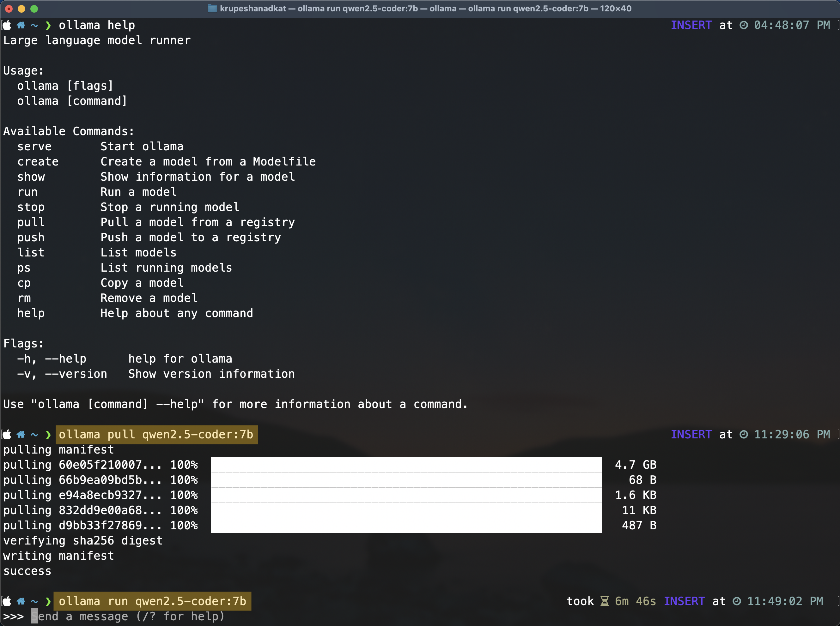The width and height of the screenshot is (840, 626).
Task: Click the '1.6 KB' size value
Action: [x=636, y=495]
